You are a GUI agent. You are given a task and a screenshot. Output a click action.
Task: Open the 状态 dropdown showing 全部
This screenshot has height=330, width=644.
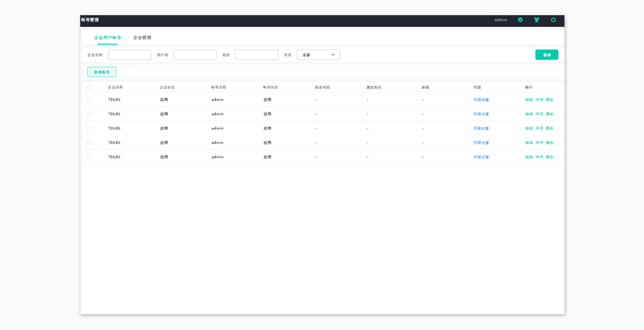[319, 55]
